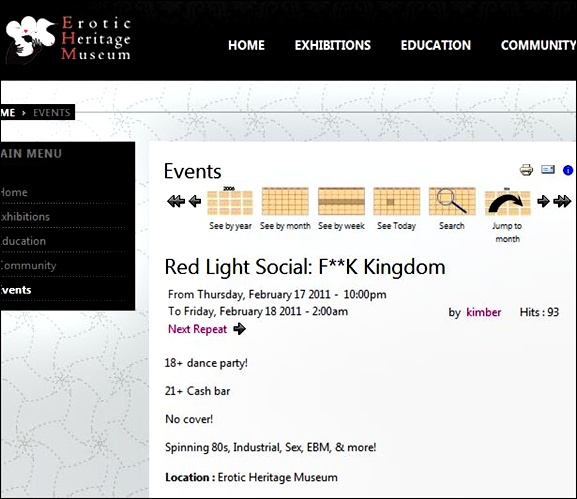Open the EDUCATION top menu
This screenshot has height=499, width=577.
(436, 45)
